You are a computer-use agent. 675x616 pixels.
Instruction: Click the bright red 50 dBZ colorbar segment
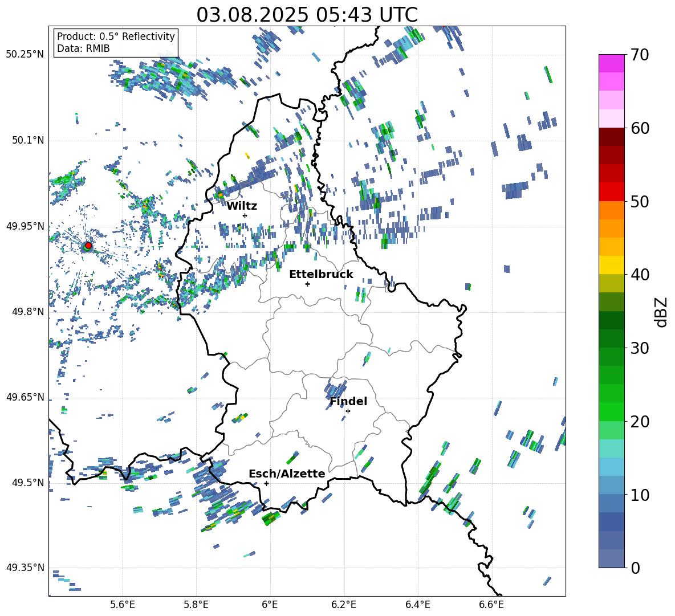pyautogui.click(x=611, y=191)
